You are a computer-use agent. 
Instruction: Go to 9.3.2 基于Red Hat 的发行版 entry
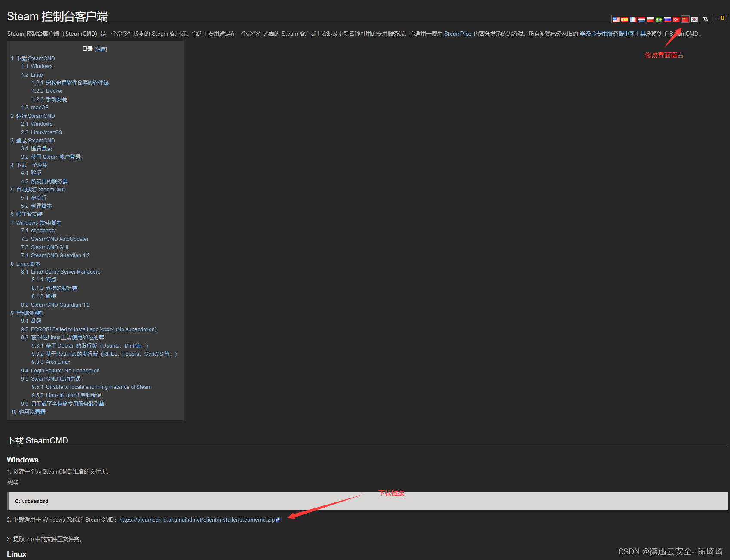coord(104,354)
